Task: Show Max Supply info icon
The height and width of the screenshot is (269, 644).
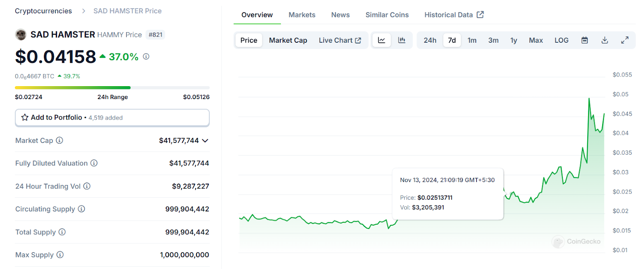Action: click(60, 255)
